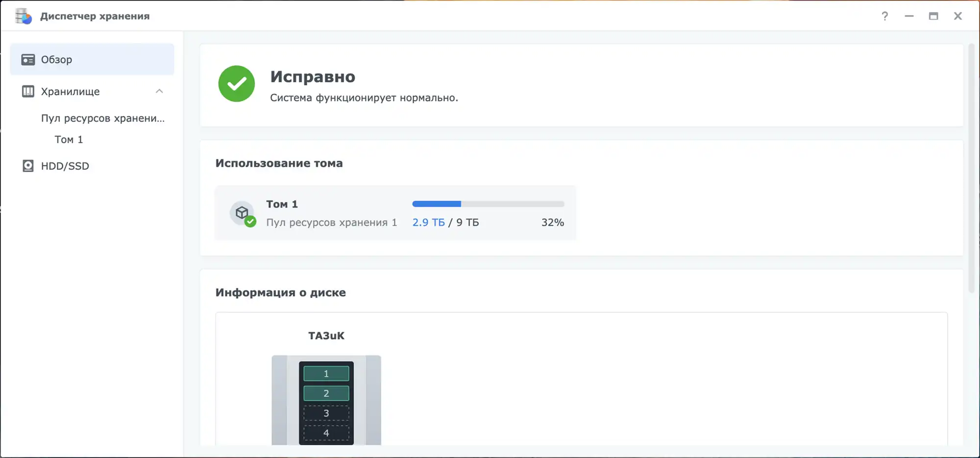The width and height of the screenshot is (980, 458).
Task: Open help with the question mark icon
Action: 884,16
